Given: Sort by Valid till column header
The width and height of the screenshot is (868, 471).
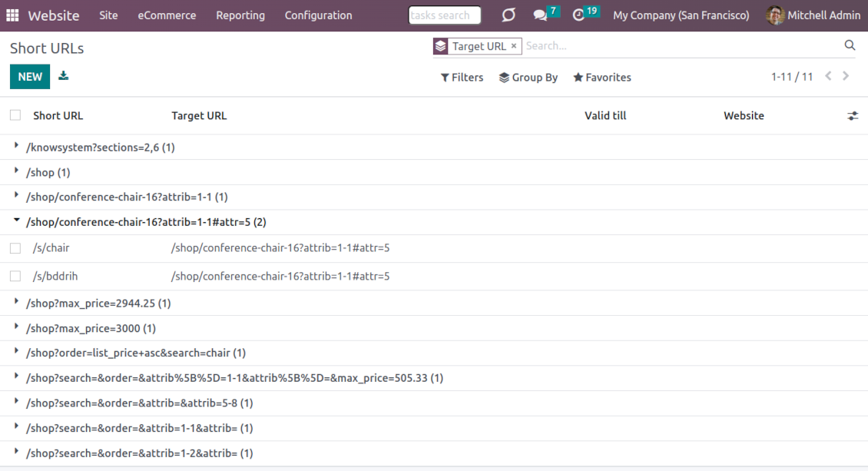Looking at the screenshot, I should click(x=605, y=116).
